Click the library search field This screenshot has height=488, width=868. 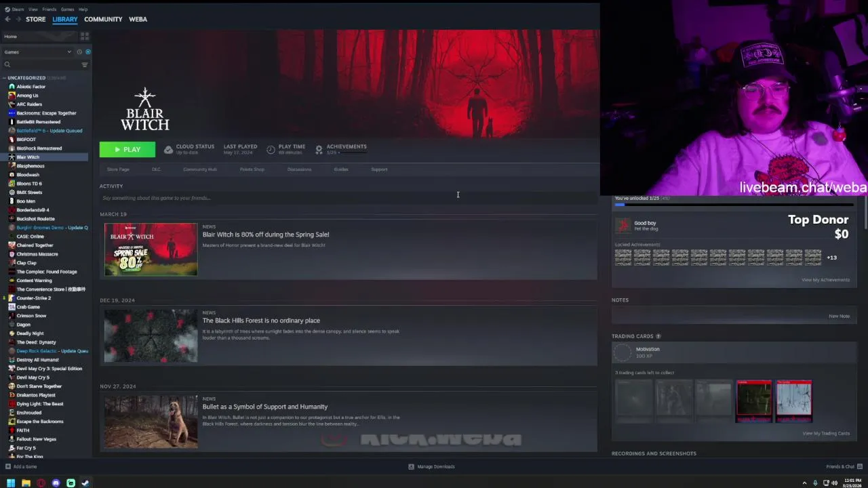pyautogui.click(x=42, y=64)
